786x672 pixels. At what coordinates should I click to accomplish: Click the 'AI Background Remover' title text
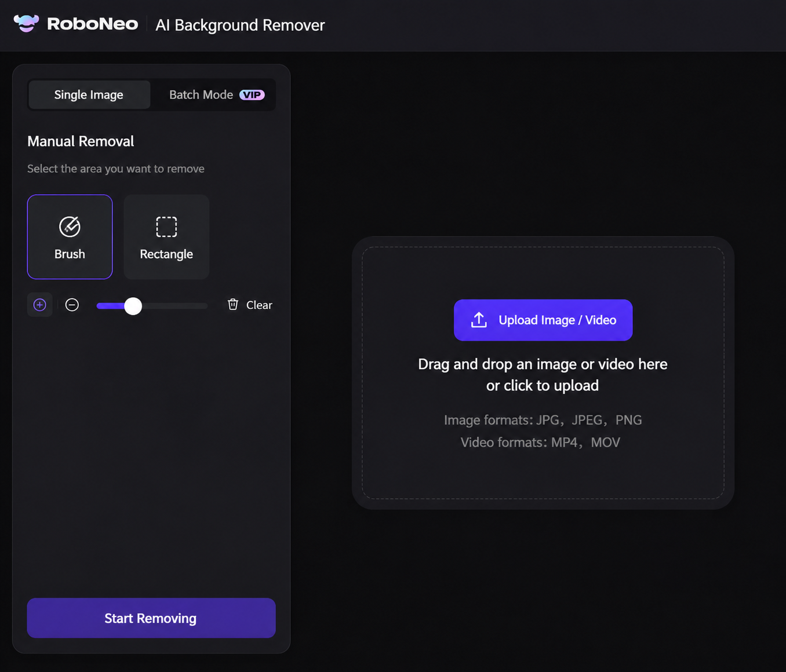click(x=240, y=25)
